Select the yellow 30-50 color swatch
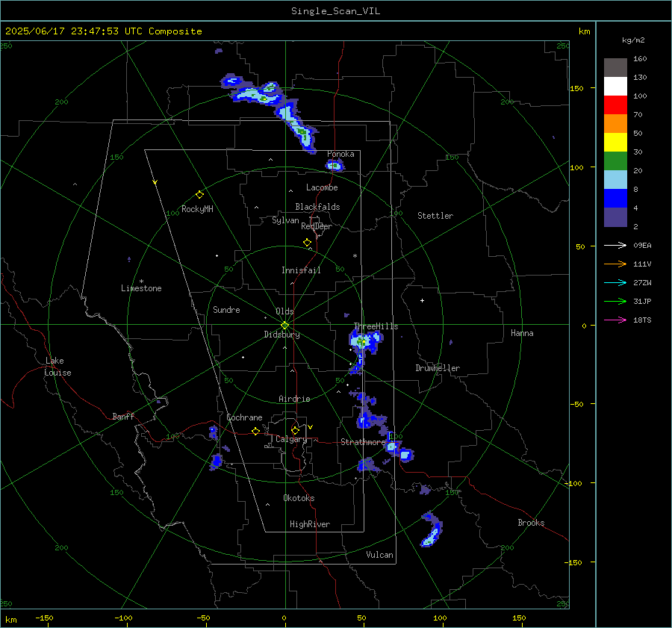 [x=615, y=143]
